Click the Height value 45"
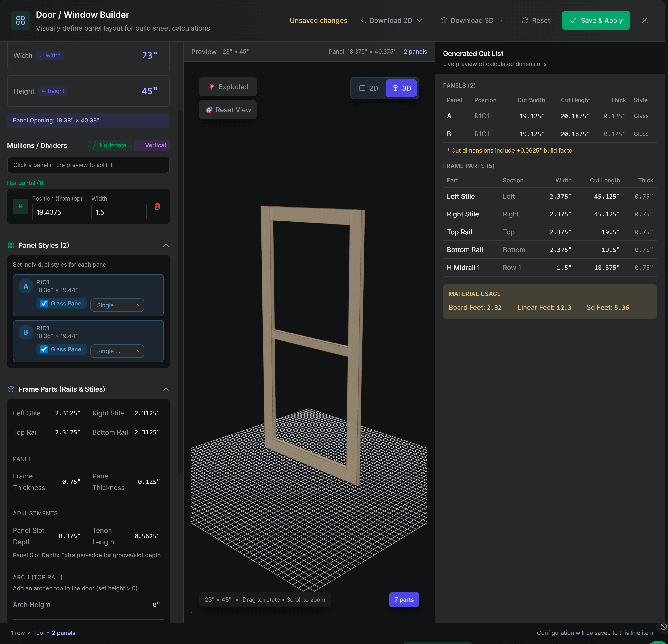668x644 pixels. point(150,91)
